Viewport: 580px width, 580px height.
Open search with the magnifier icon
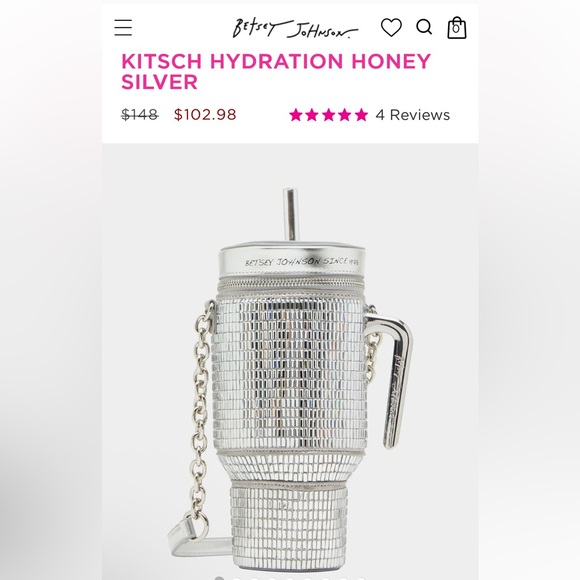[x=424, y=27]
